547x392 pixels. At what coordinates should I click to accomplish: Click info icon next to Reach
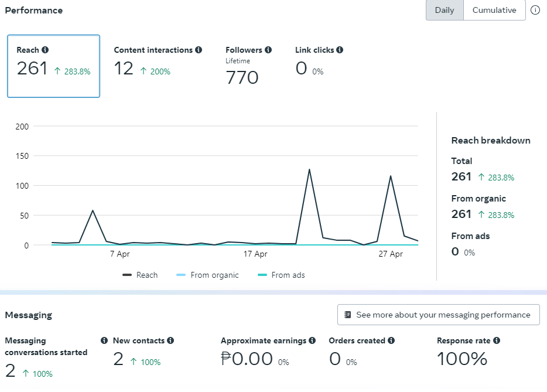click(x=45, y=50)
